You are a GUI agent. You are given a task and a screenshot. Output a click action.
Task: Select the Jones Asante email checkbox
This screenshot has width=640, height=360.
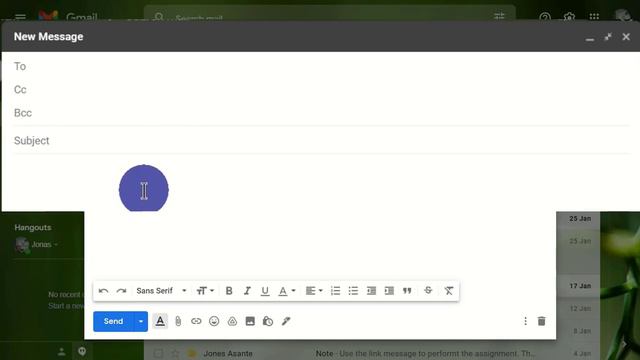[x=158, y=353]
